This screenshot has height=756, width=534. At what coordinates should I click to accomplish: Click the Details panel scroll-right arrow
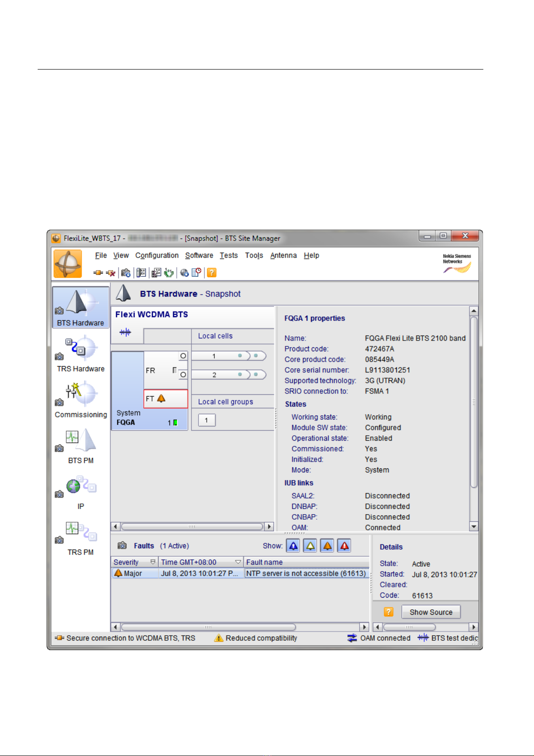coord(473,627)
